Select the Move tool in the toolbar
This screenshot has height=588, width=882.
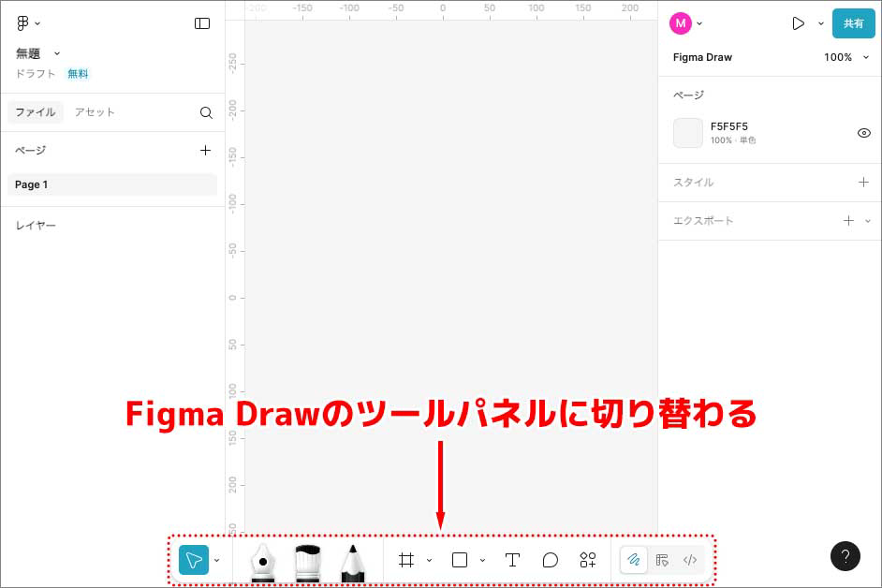pyautogui.click(x=193, y=560)
